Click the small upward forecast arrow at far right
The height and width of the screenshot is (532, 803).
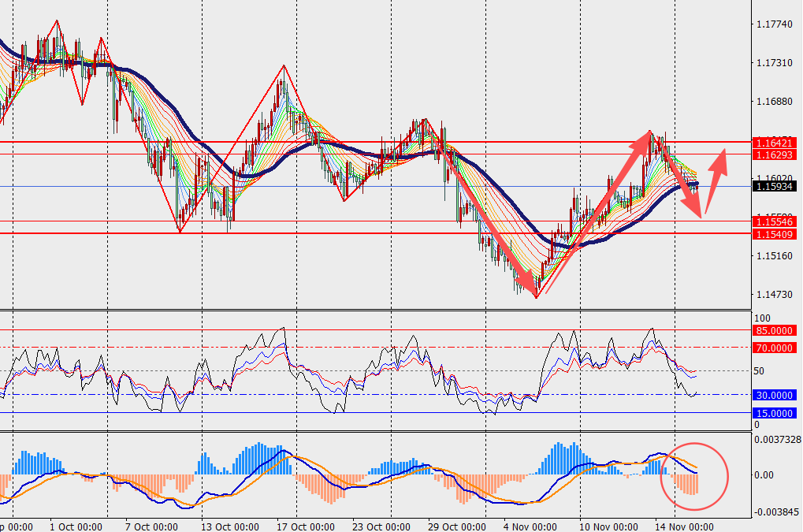(716, 180)
